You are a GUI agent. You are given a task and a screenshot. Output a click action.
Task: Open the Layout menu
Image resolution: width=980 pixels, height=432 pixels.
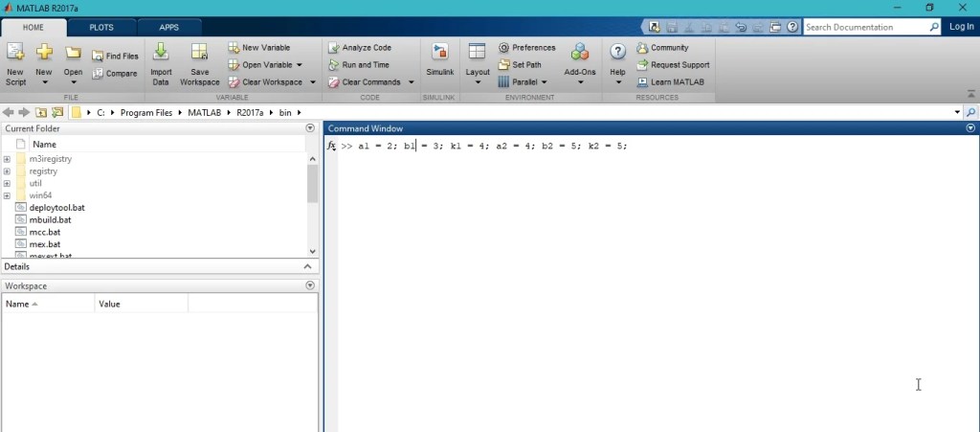click(478, 64)
